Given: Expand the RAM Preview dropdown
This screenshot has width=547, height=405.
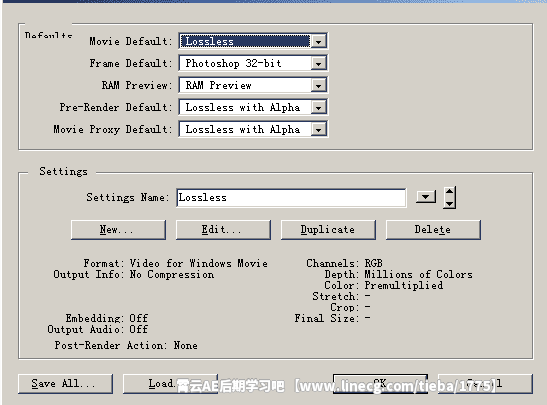Looking at the screenshot, I should point(253,85).
